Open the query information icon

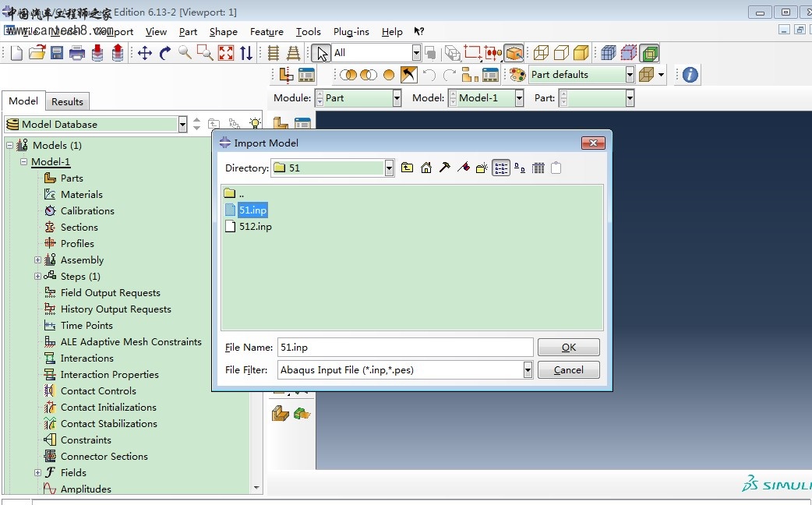[690, 75]
